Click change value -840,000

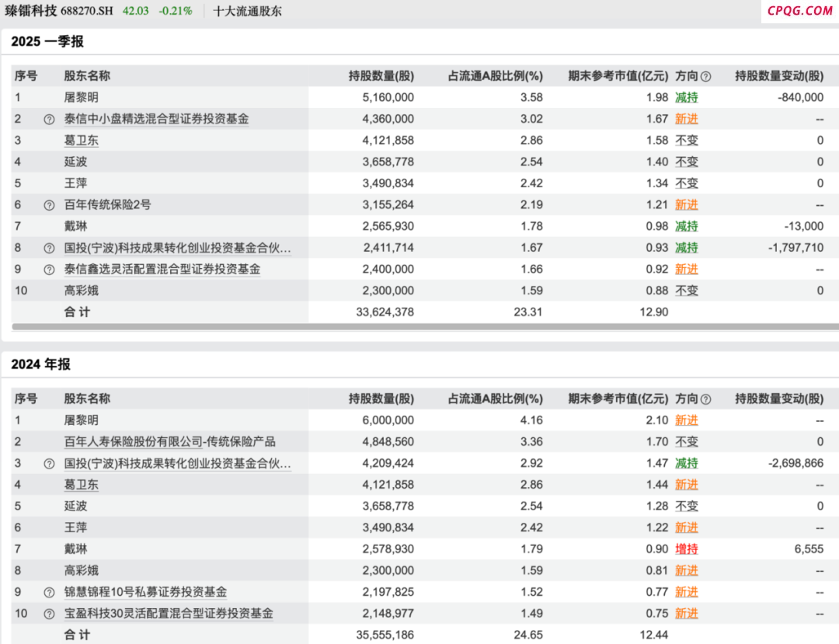click(x=800, y=97)
